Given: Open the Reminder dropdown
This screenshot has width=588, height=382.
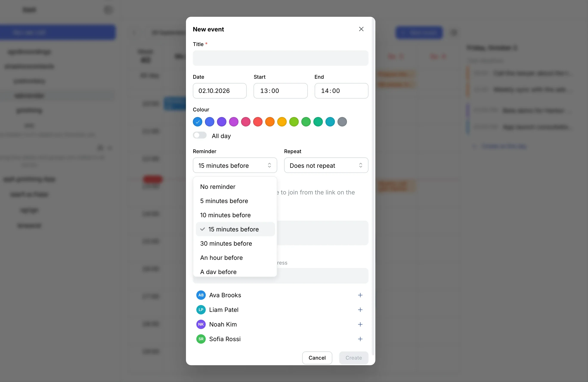Looking at the screenshot, I should (235, 165).
